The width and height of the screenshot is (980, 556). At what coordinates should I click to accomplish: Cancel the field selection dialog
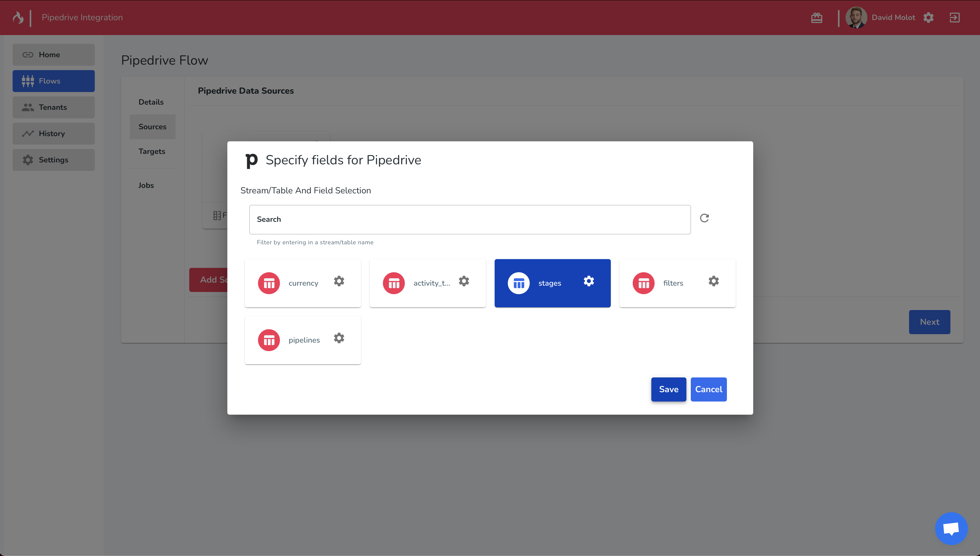click(709, 389)
